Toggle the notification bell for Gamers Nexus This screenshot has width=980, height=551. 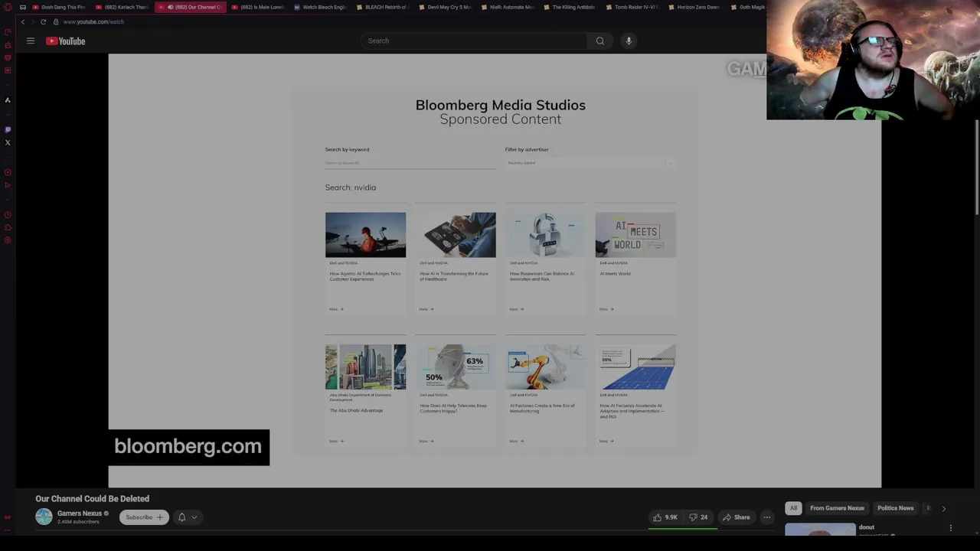click(181, 517)
